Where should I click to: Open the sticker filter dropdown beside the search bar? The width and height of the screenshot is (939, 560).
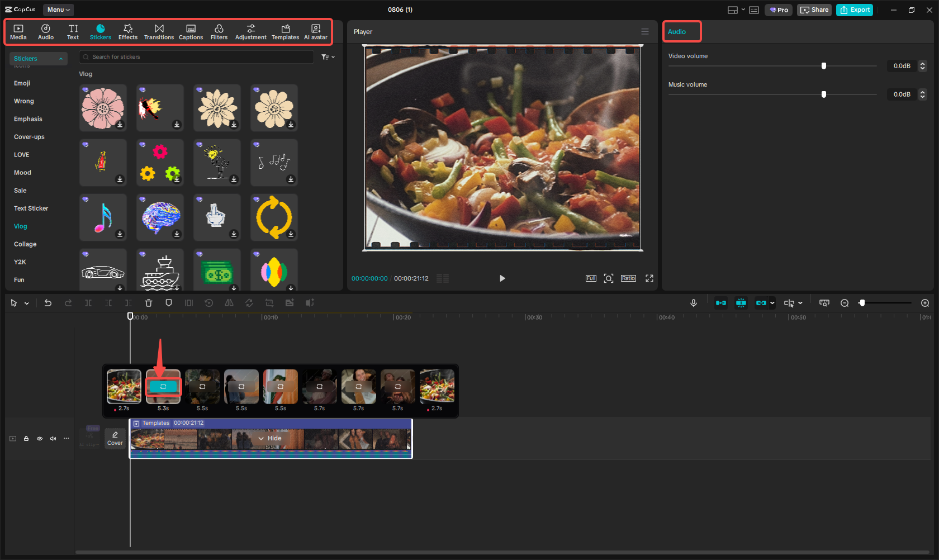(328, 56)
